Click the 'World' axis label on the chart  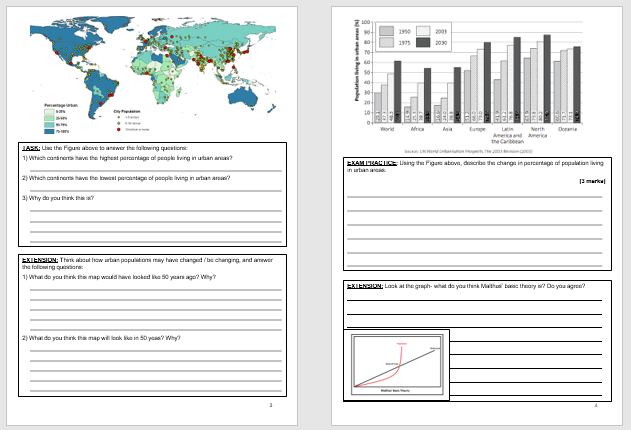pyautogui.click(x=387, y=129)
